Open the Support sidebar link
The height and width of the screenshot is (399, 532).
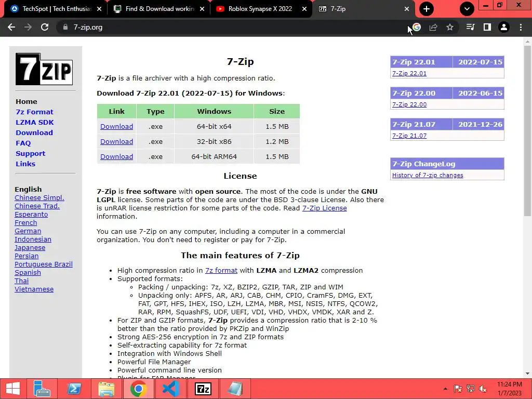[x=30, y=153]
